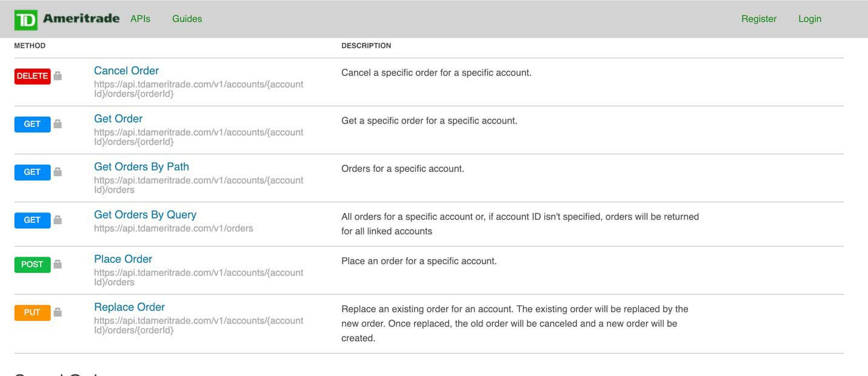Click description 'Get a specific order for a specific account.'
The width and height of the screenshot is (868, 376).
(x=429, y=120)
